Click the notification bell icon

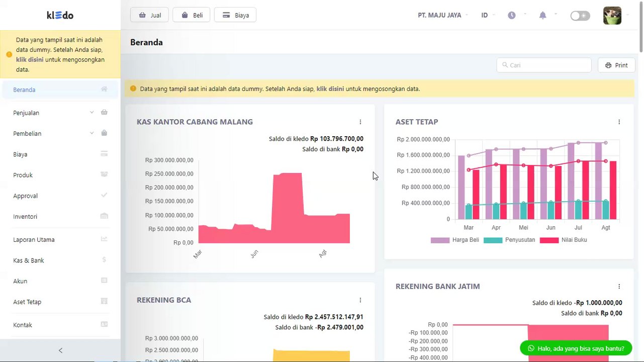click(x=542, y=16)
